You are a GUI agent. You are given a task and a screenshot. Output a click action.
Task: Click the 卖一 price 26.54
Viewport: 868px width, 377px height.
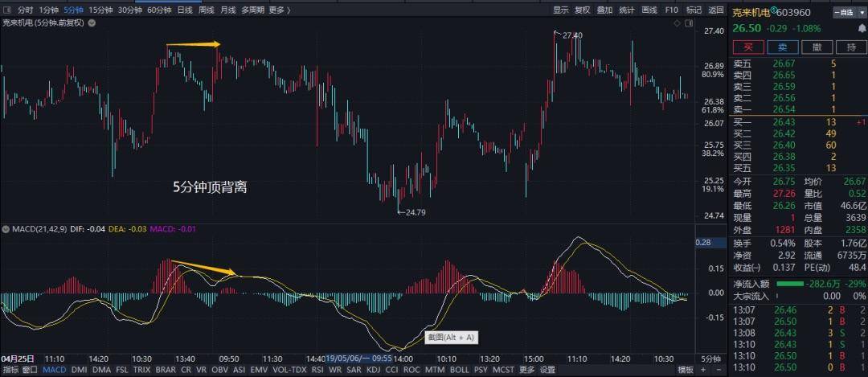[783, 109]
